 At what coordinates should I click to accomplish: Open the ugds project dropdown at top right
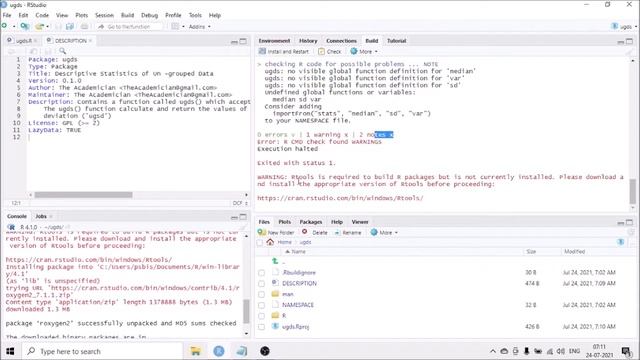[x=623, y=27]
